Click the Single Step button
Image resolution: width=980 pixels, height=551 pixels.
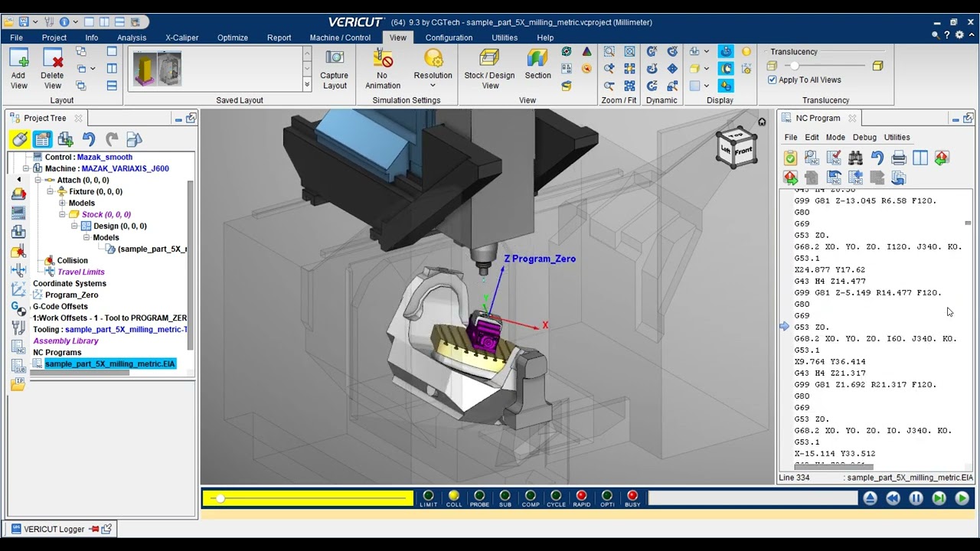point(939,498)
